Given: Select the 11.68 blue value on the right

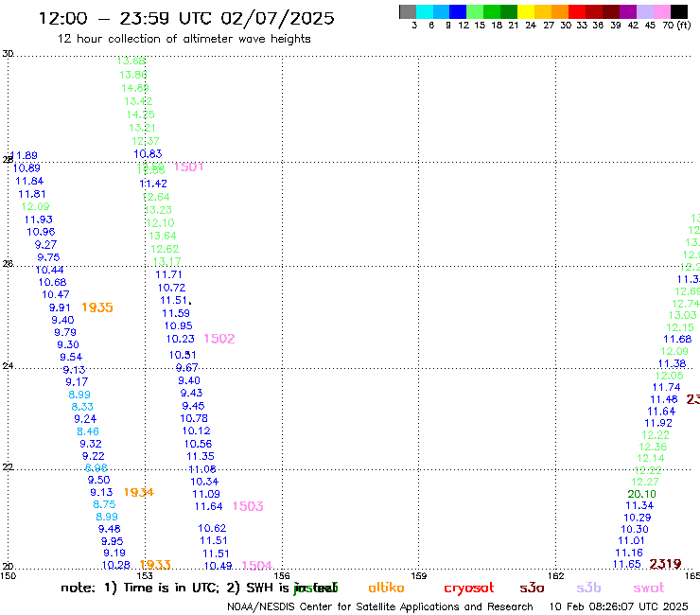Looking at the screenshot, I should 677,340.
